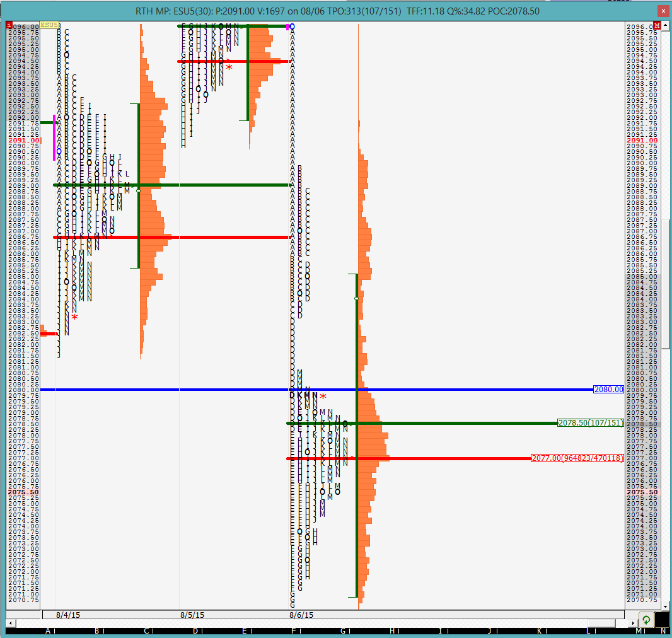Click period letter I in the bottom bar
Viewport: 672px width, 638px height.
coord(440,630)
